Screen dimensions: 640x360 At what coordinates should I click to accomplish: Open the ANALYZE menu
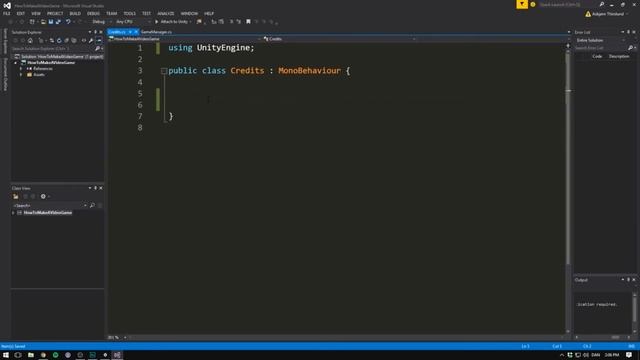(165, 13)
